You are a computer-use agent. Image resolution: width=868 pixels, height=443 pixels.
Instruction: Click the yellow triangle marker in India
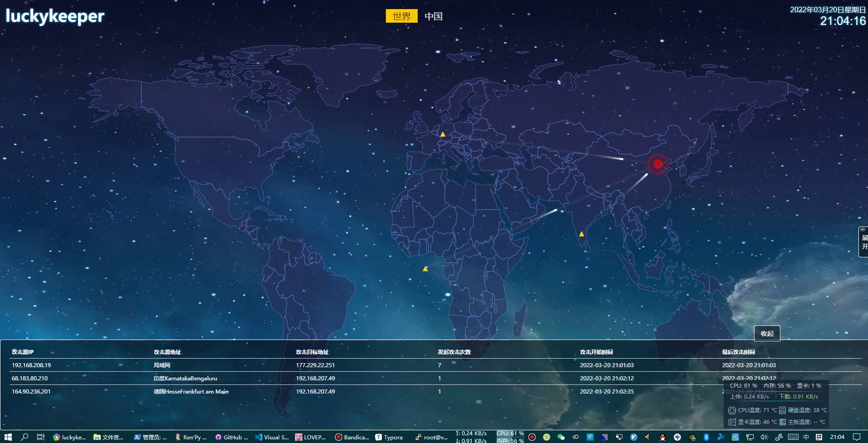coord(581,234)
